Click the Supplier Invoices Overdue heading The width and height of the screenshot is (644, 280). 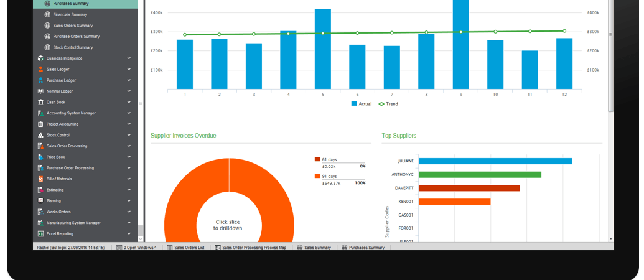(x=183, y=136)
